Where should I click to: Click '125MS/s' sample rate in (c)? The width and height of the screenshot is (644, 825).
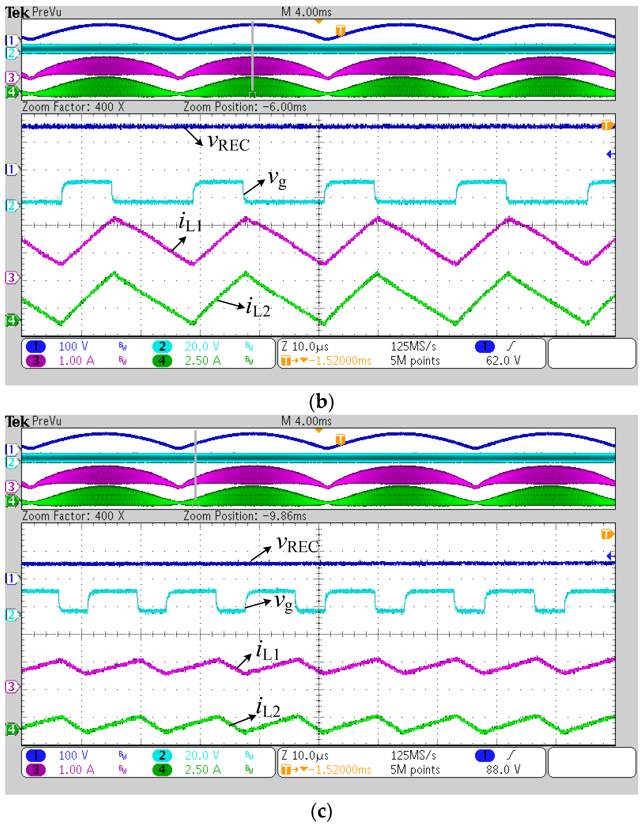point(413,755)
